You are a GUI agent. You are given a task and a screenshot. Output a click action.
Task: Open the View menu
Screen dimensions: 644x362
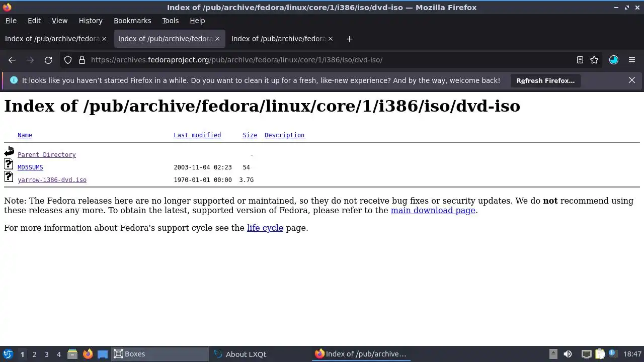[x=59, y=21]
